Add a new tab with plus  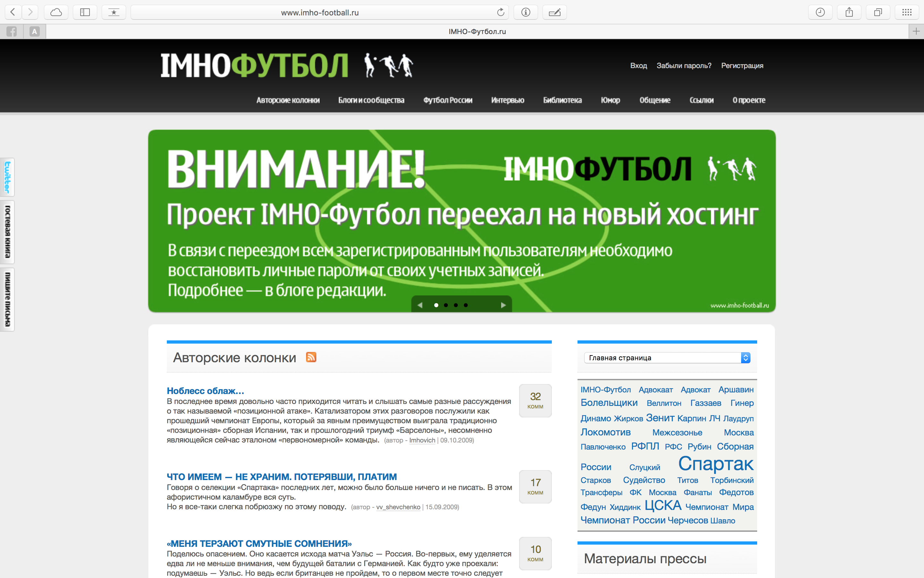coord(916,31)
